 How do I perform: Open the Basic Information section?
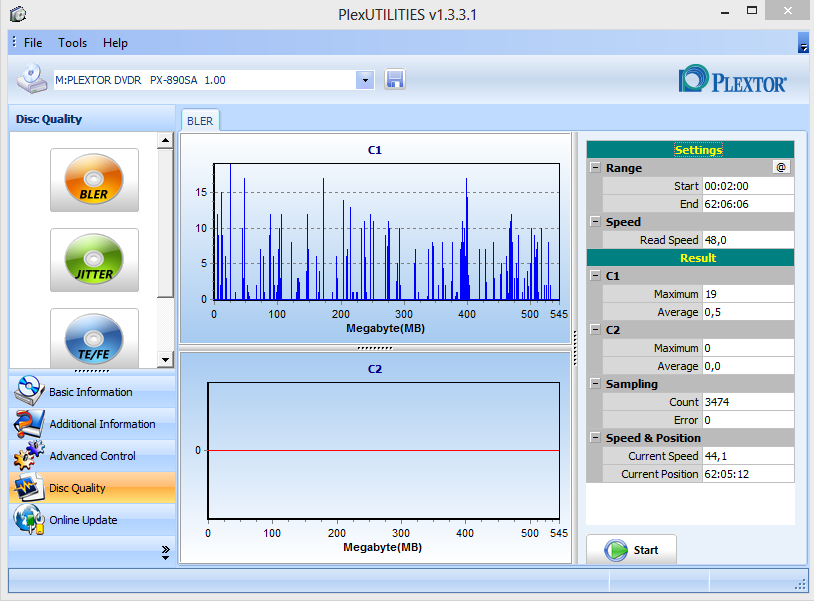pyautogui.click(x=92, y=391)
